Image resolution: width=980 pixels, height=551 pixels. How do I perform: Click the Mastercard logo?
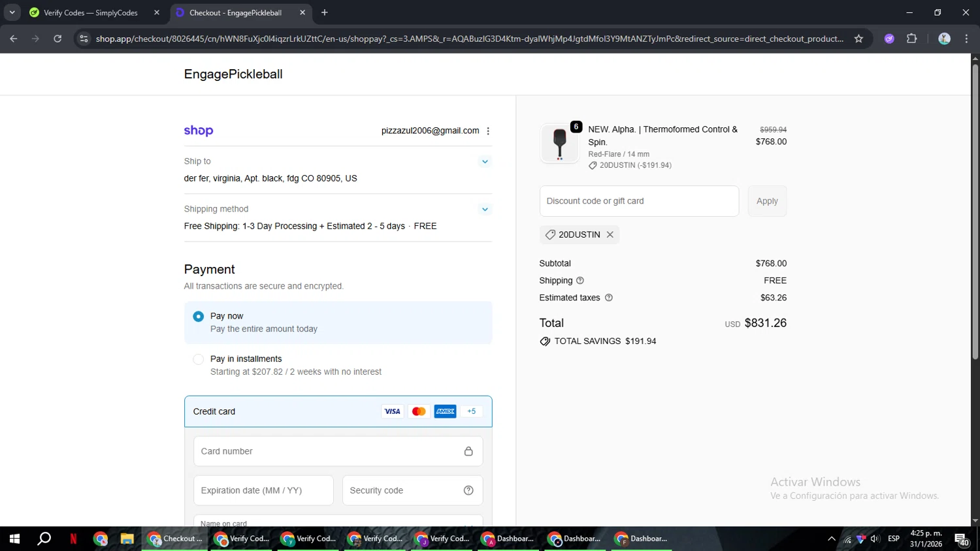click(x=419, y=411)
